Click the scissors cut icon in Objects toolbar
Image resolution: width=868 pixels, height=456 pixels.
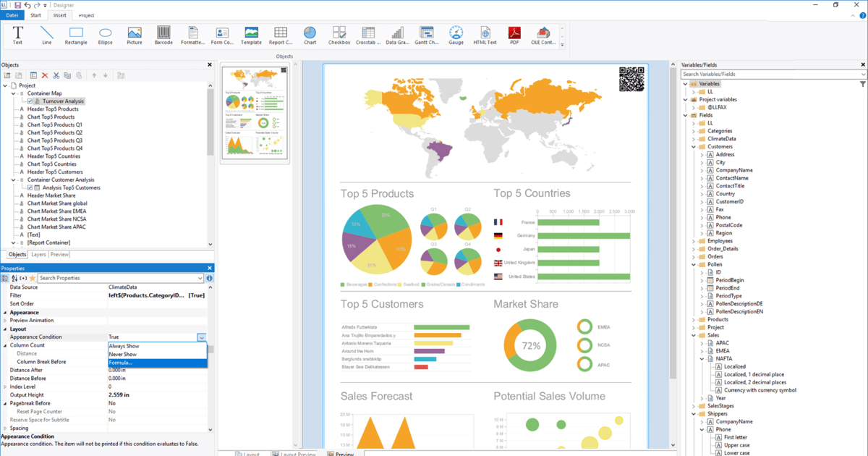(56, 75)
